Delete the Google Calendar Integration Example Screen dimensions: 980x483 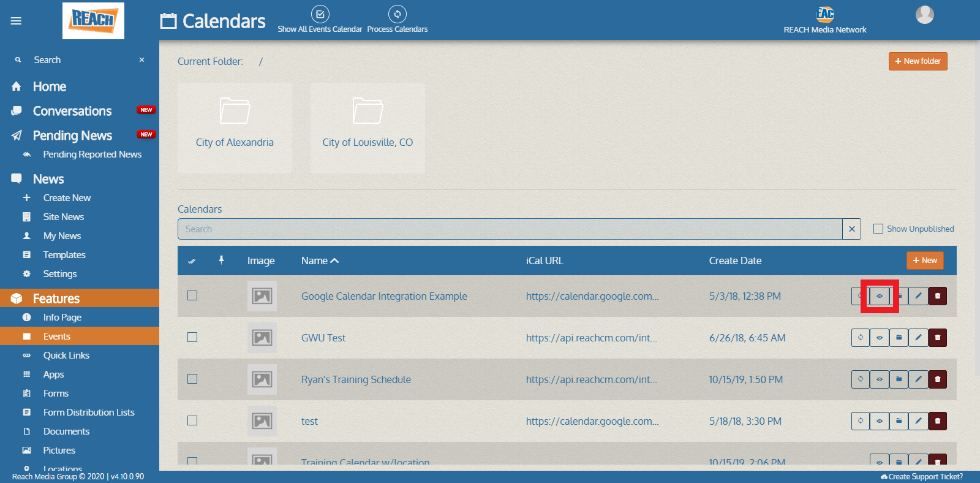(x=938, y=296)
